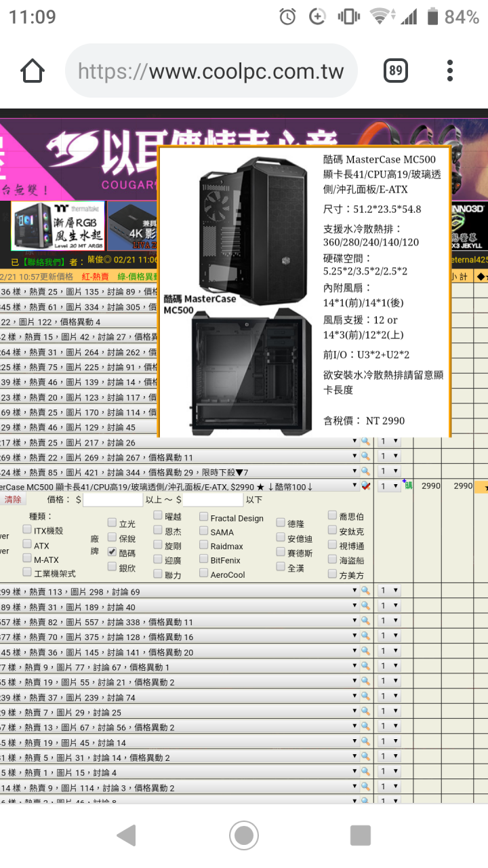Image resolution: width=488 pixels, height=868 pixels.
Task: Click the magnifier icon on the 299樣 熱賣113 row
Action: click(x=365, y=591)
